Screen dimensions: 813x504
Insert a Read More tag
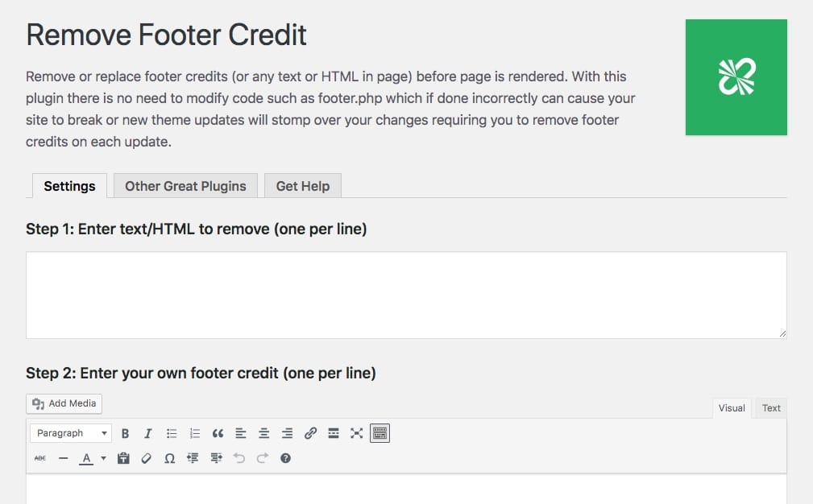tap(334, 433)
